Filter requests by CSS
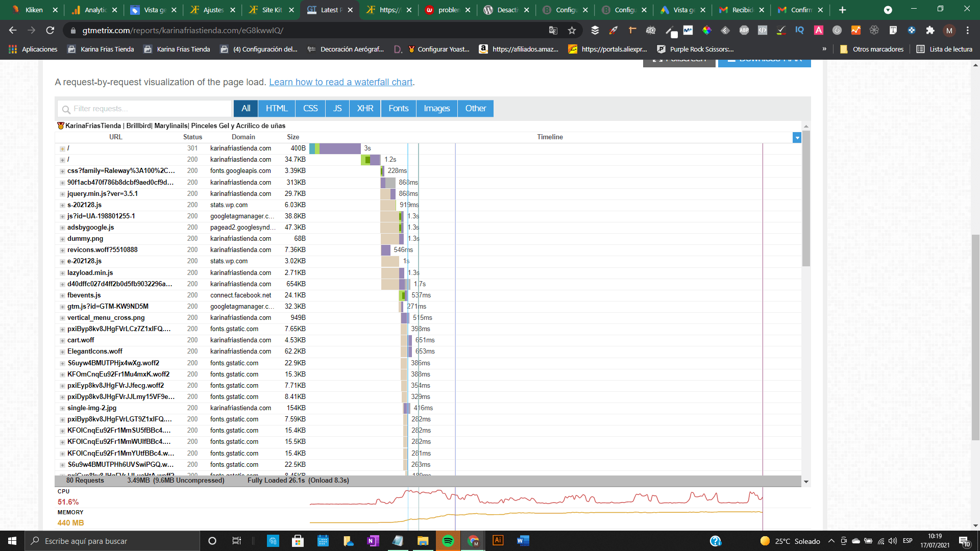Viewport: 980px width, 551px height. click(310, 108)
